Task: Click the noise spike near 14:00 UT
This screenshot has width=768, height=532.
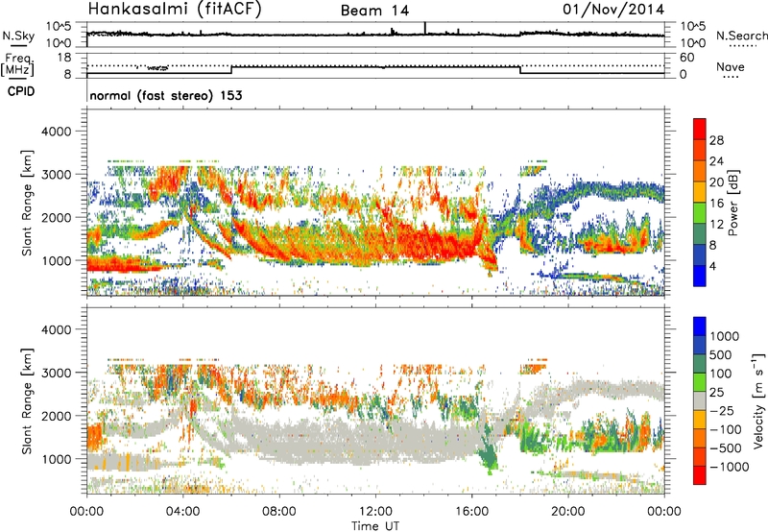Action: [425, 28]
